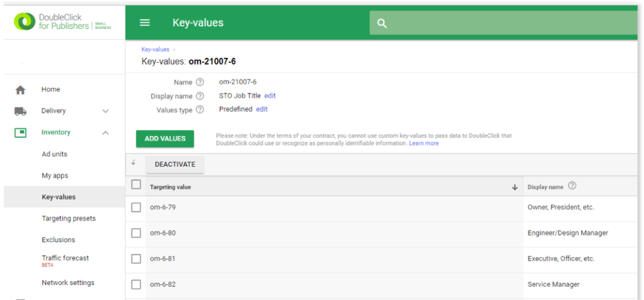
Task: Expand the Delivery menu chevron
Action: [x=106, y=111]
